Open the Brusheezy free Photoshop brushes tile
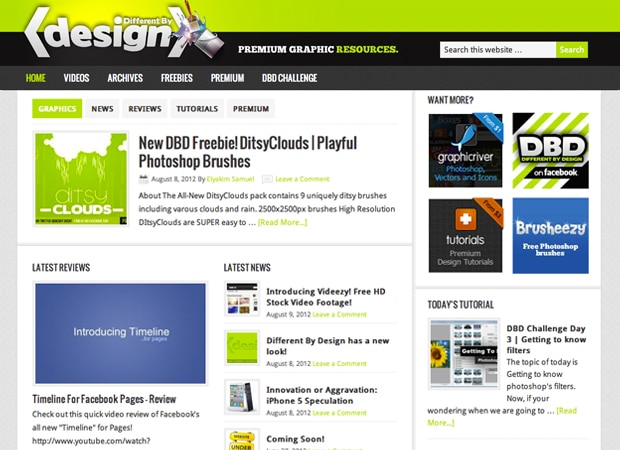 550,236
